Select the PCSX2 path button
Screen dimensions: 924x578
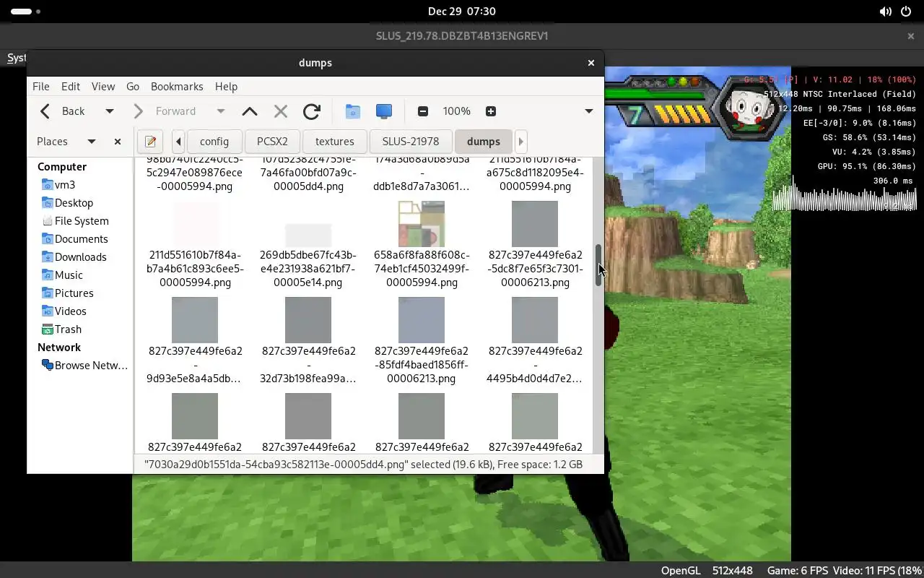coord(272,142)
